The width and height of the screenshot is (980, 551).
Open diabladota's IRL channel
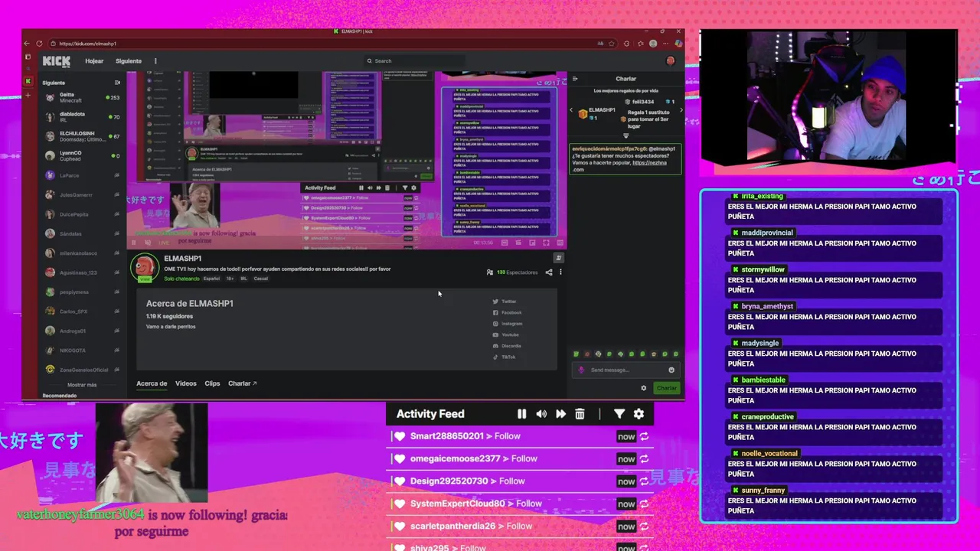click(82, 117)
